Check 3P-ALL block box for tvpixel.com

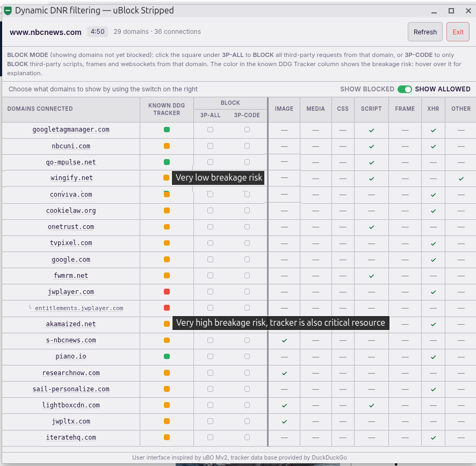click(x=211, y=243)
